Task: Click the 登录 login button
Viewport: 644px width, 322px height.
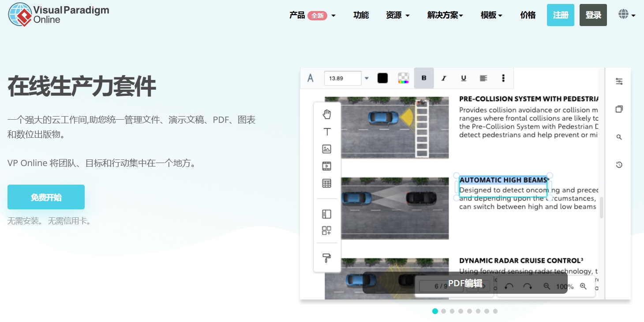Action: pos(593,15)
